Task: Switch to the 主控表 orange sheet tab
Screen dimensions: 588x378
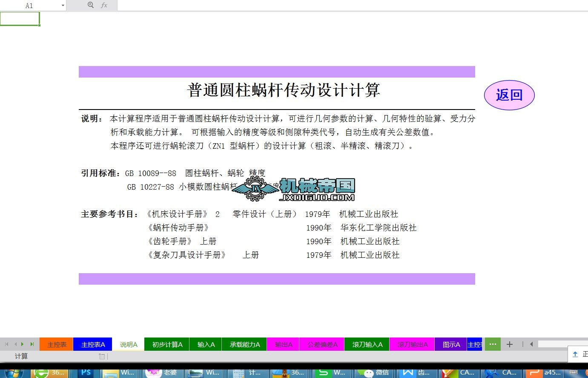Action: [x=57, y=344]
